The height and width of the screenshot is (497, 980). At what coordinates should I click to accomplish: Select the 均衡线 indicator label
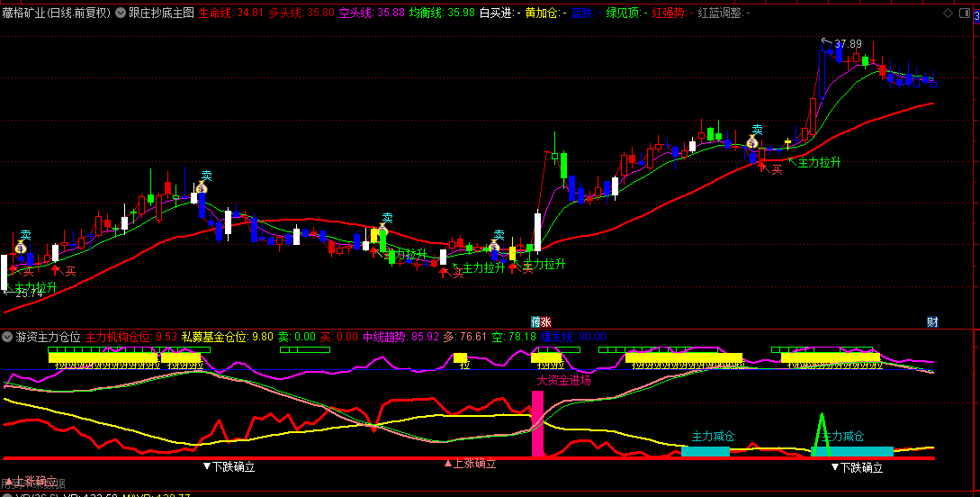click(x=427, y=13)
